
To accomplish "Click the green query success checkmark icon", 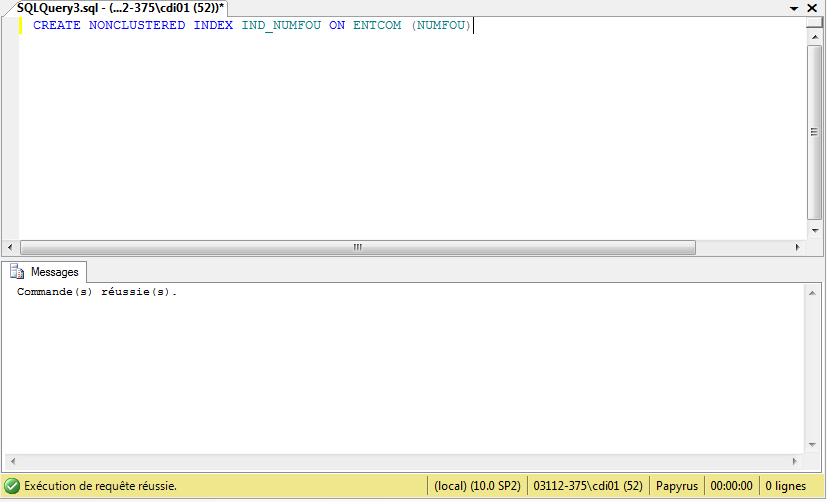I will [12, 486].
